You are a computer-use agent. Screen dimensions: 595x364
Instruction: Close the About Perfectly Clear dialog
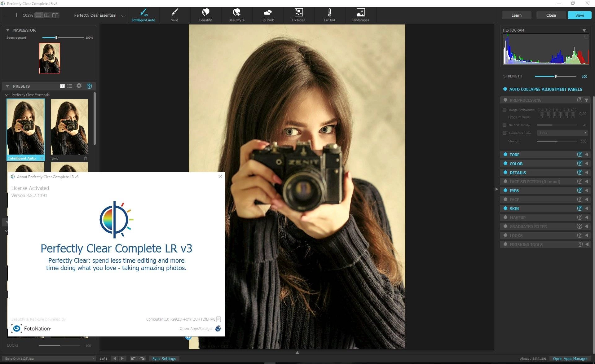(220, 176)
